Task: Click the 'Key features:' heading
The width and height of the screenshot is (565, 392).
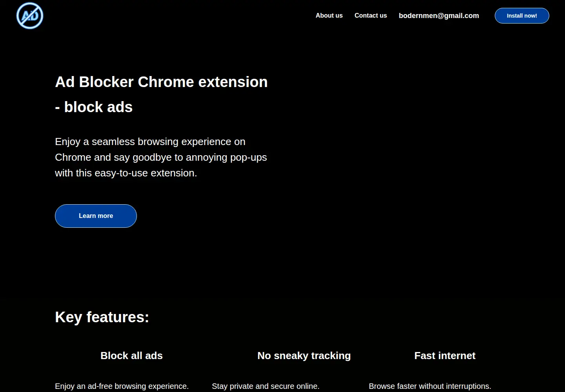Action: (x=102, y=317)
